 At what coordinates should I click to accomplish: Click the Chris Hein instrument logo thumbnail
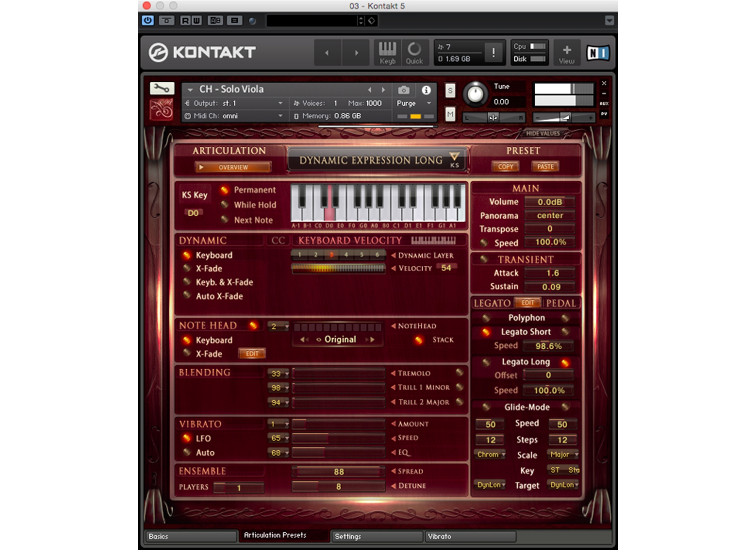click(x=161, y=110)
